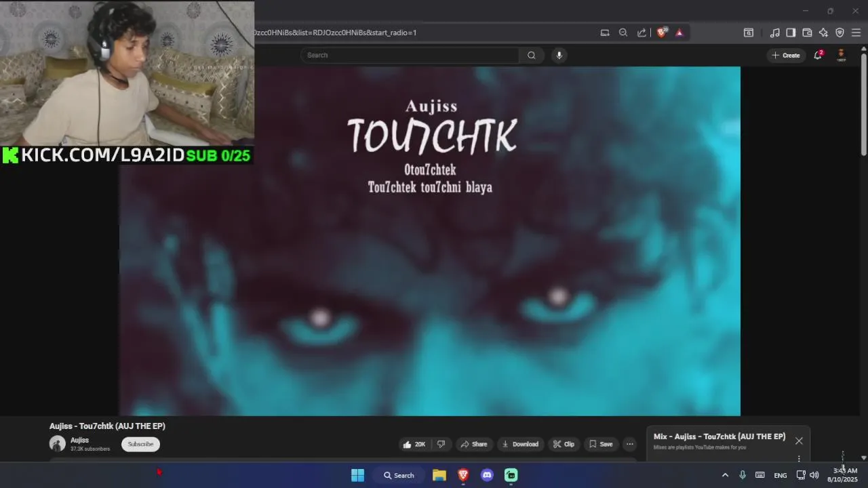Screen dimensions: 868x488
Task: Open taskbar Search box
Action: tap(399, 475)
